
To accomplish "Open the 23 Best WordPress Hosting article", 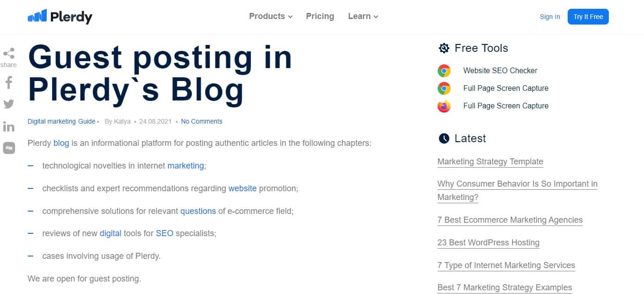I will [488, 243].
